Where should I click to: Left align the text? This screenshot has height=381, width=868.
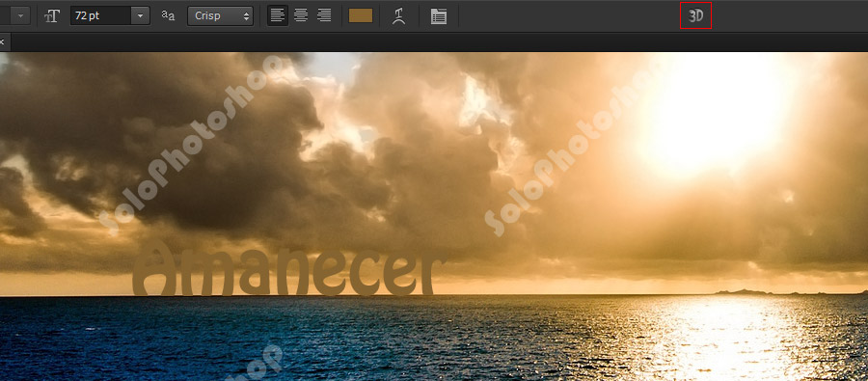pyautogui.click(x=278, y=15)
